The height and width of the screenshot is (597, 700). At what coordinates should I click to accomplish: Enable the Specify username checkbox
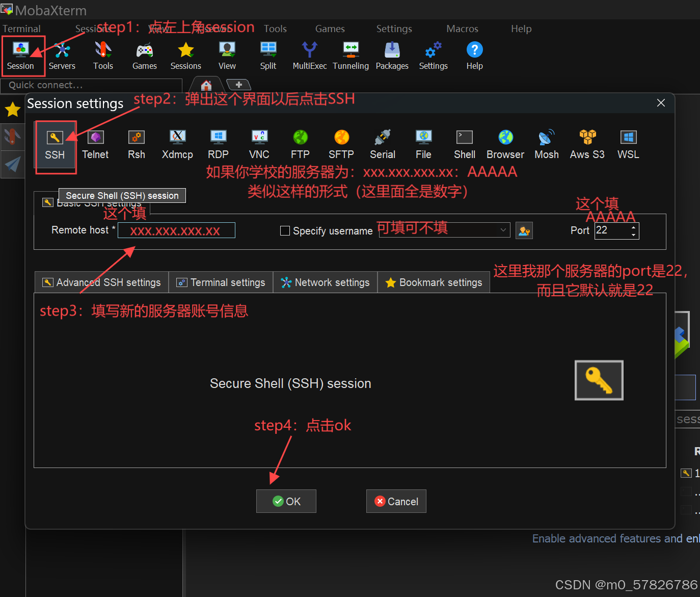click(285, 231)
